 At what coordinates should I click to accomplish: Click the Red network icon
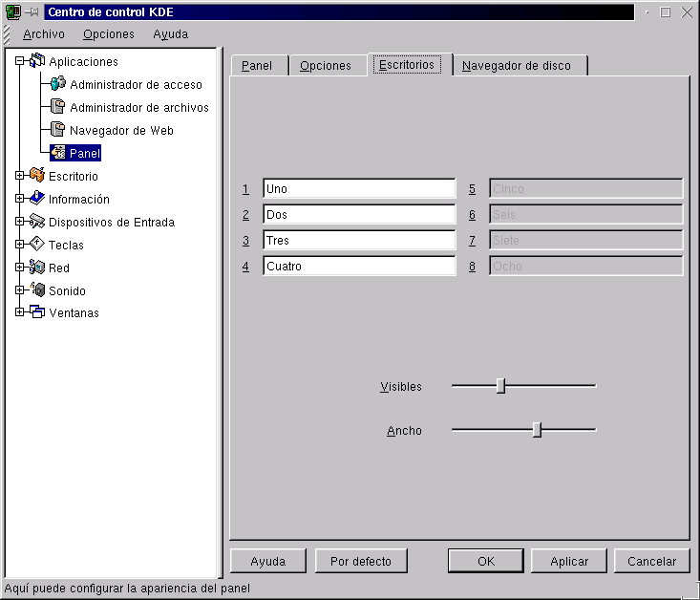tap(37, 268)
